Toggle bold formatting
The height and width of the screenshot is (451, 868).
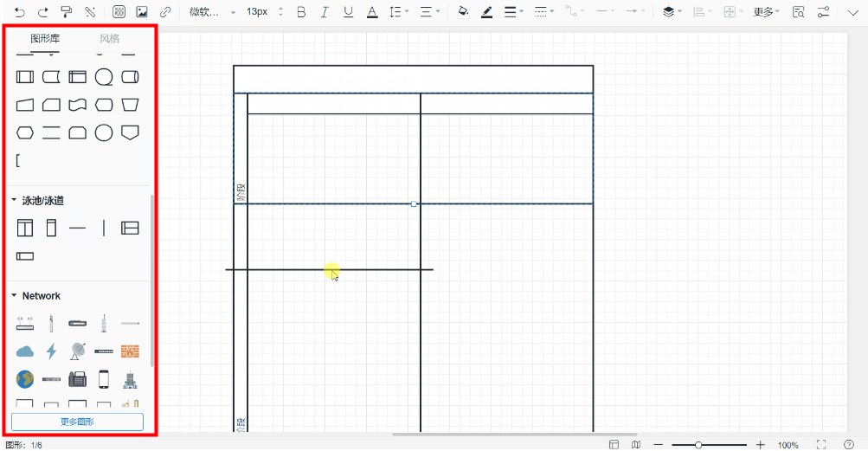(301, 11)
